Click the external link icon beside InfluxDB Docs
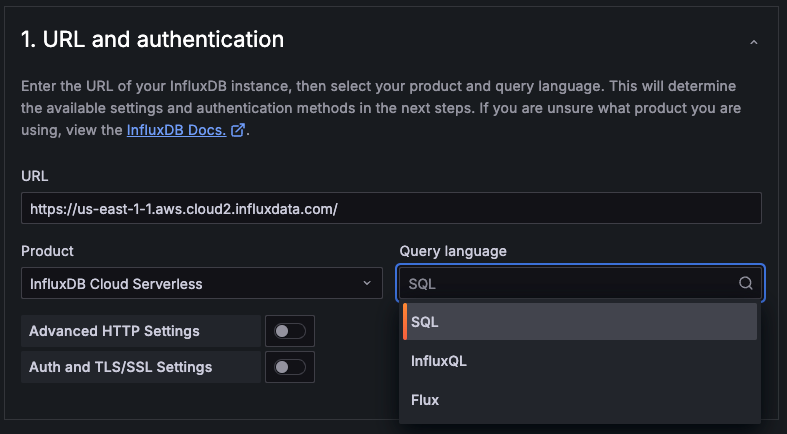Screen dimensions: 787x434 238,130
